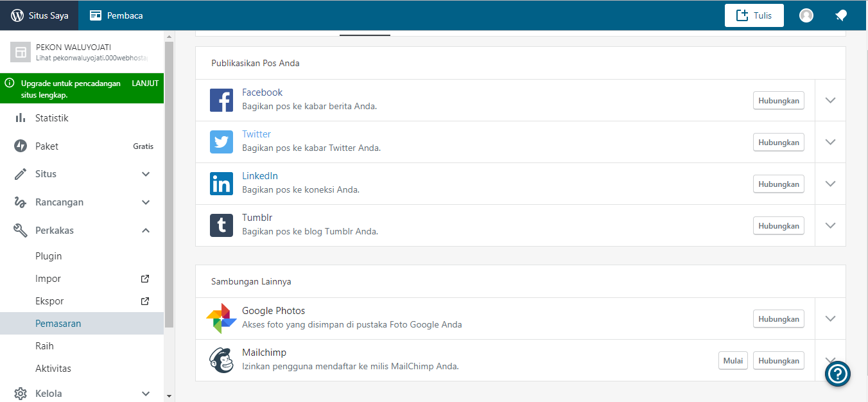Click the Twitter bird icon
The height and width of the screenshot is (402, 868).
click(x=221, y=142)
